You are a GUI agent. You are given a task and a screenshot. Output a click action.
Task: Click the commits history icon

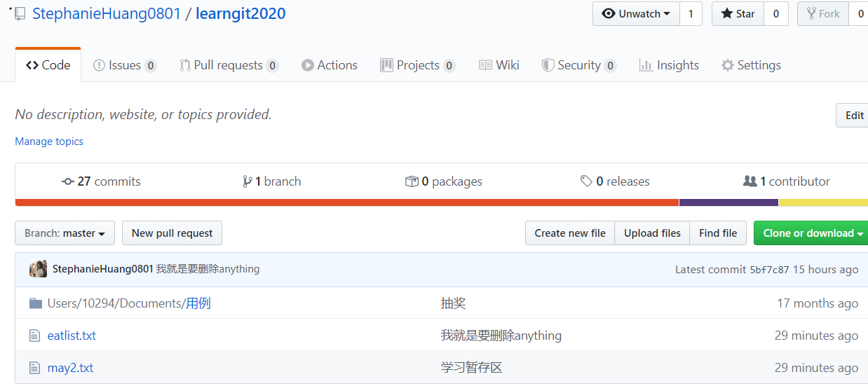point(68,181)
